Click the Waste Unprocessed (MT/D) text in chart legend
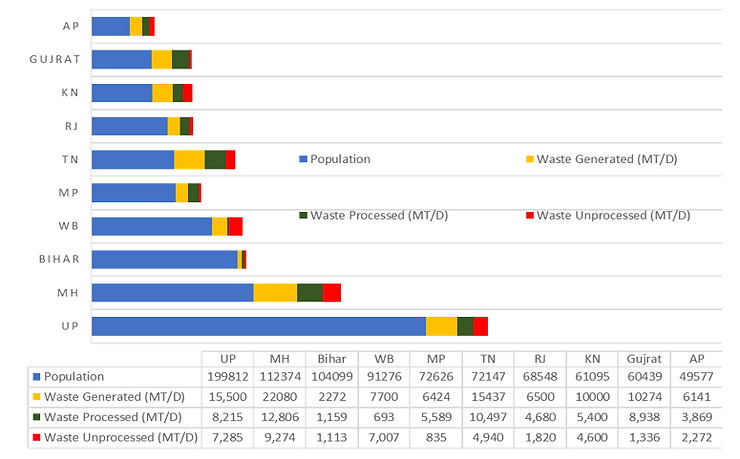 click(613, 215)
